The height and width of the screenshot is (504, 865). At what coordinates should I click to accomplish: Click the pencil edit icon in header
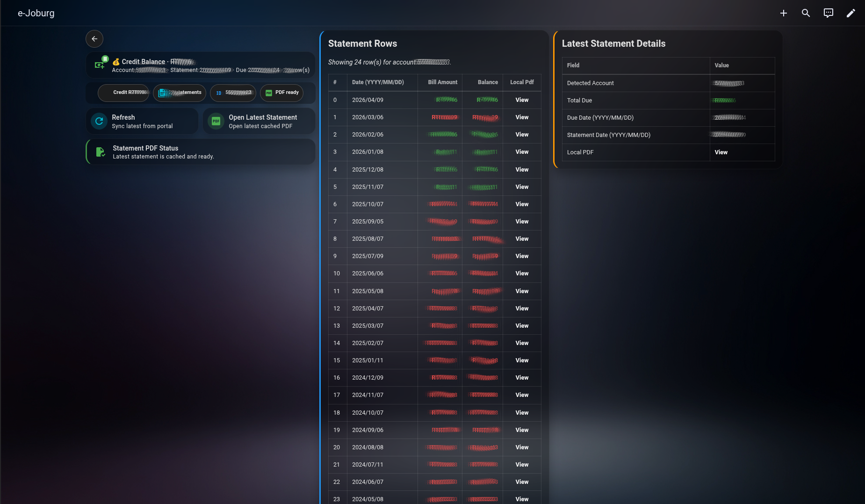[x=851, y=13]
